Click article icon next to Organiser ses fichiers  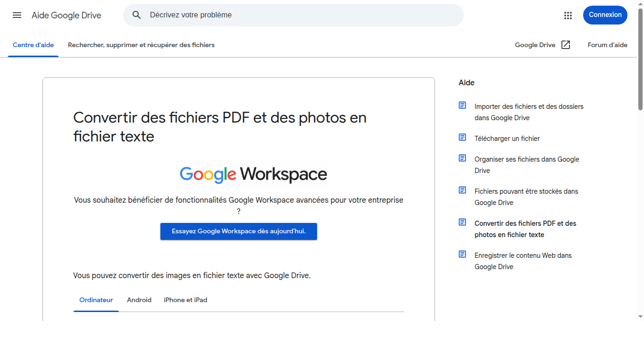462,158
